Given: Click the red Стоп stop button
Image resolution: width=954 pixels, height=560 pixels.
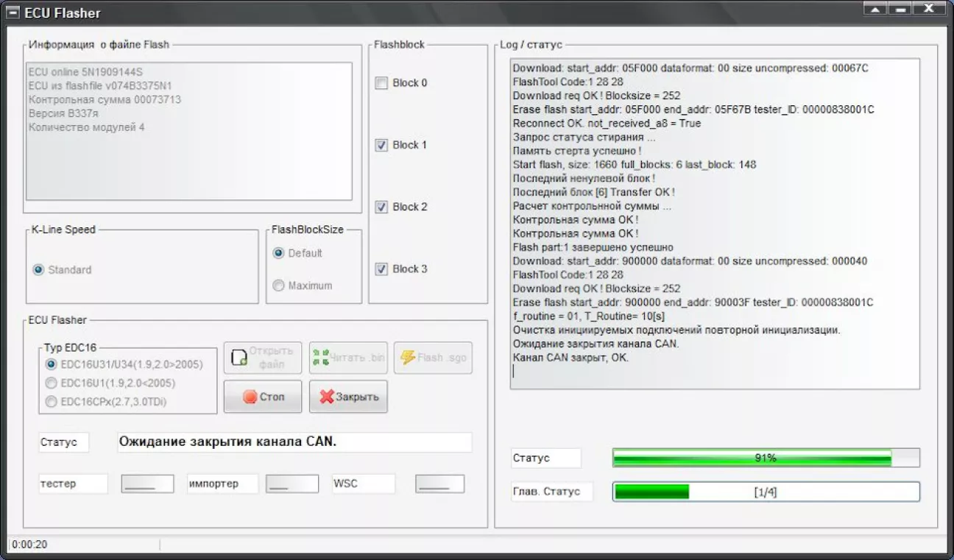Looking at the screenshot, I should click(262, 397).
